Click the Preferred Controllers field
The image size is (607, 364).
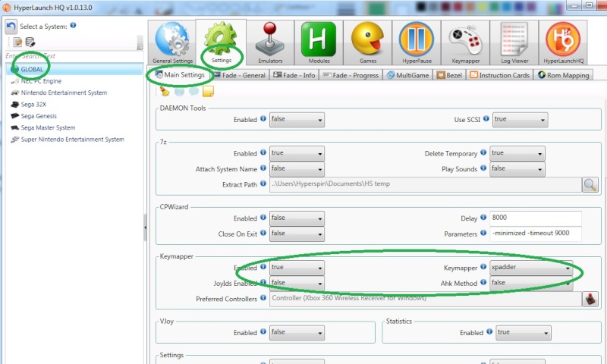pos(426,299)
